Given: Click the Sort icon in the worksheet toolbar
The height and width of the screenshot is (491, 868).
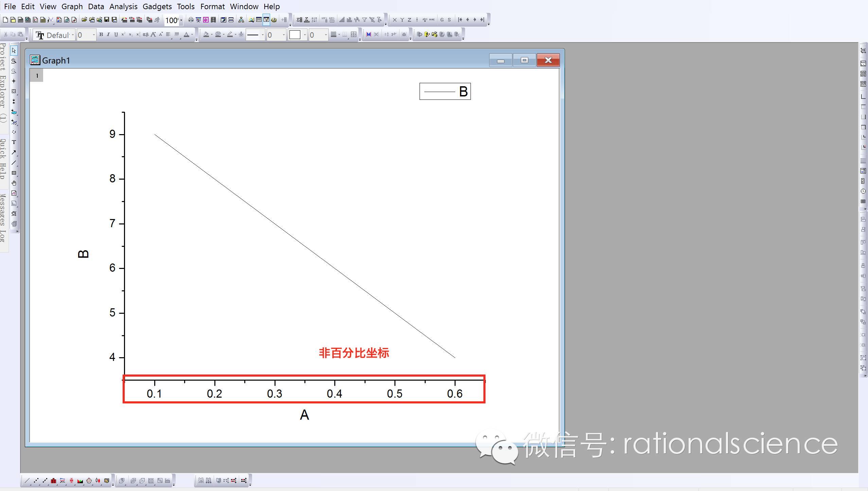Looking at the screenshot, I should [x=314, y=20].
